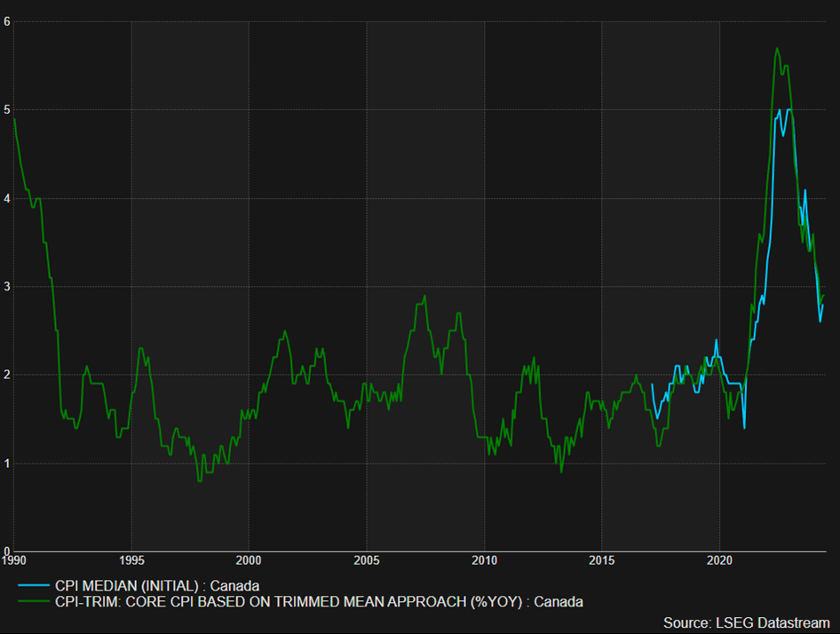Click the y-axis value label 4
840x634 pixels.
[6, 198]
